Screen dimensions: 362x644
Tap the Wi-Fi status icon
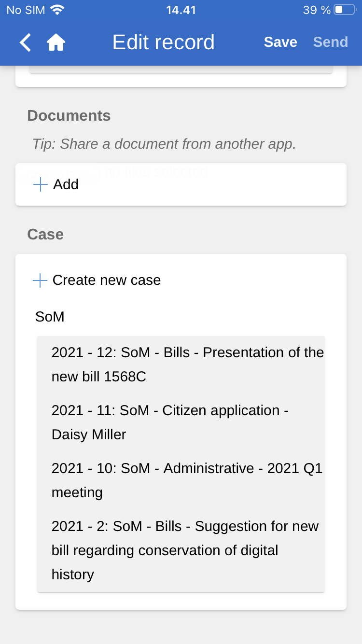click(57, 10)
